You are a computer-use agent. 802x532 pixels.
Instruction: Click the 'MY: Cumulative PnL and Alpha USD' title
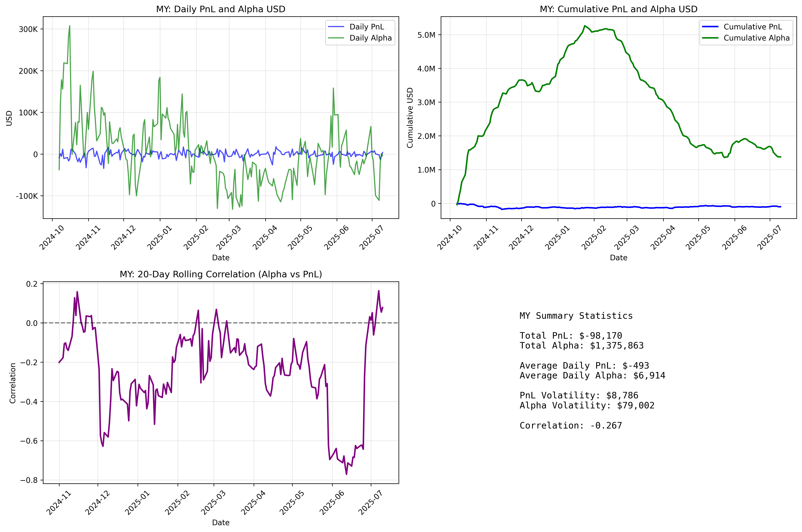(618, 9)
